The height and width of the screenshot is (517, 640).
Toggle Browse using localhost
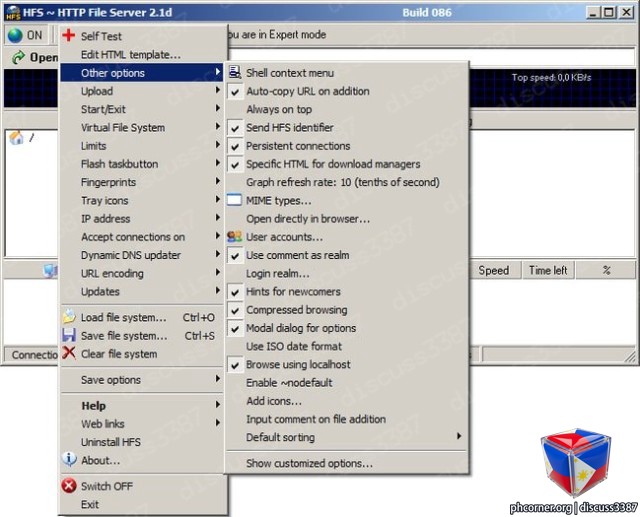tap(347, 364)
